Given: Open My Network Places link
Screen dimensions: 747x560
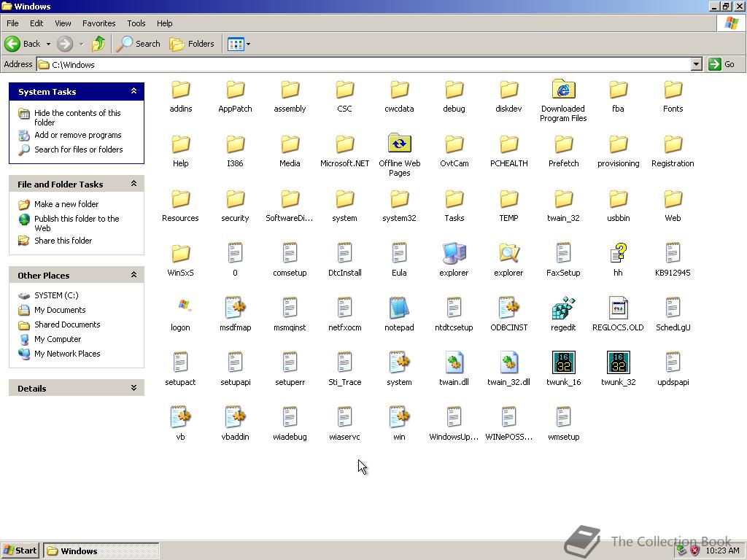Looking at the screenshot, I should (x=67, y=354).
